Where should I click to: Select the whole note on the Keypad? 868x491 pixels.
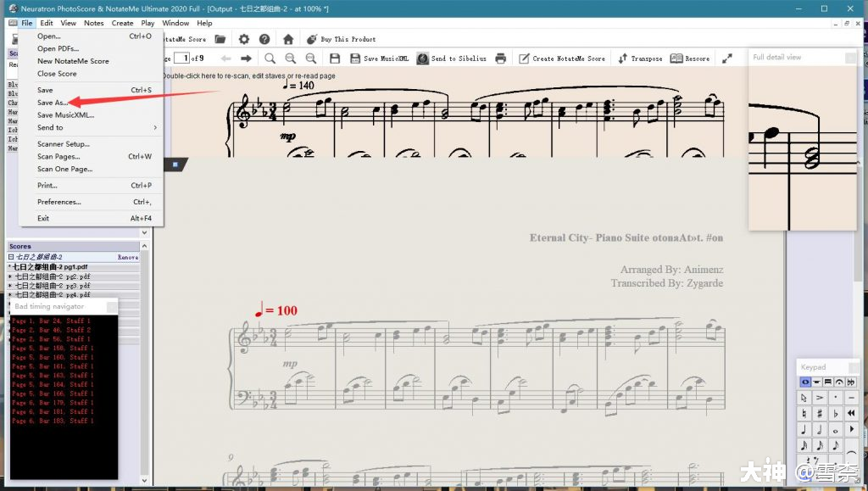[x=836, y=429]
